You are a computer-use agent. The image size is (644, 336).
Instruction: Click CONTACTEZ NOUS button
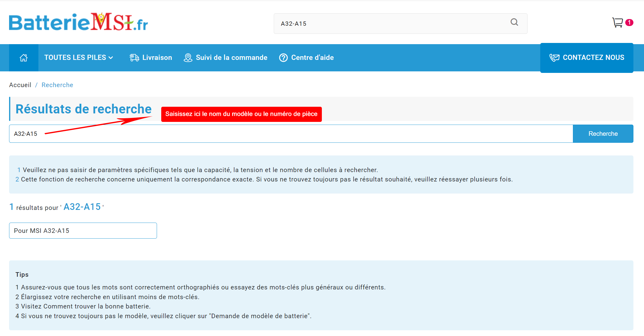pos(587,58)
